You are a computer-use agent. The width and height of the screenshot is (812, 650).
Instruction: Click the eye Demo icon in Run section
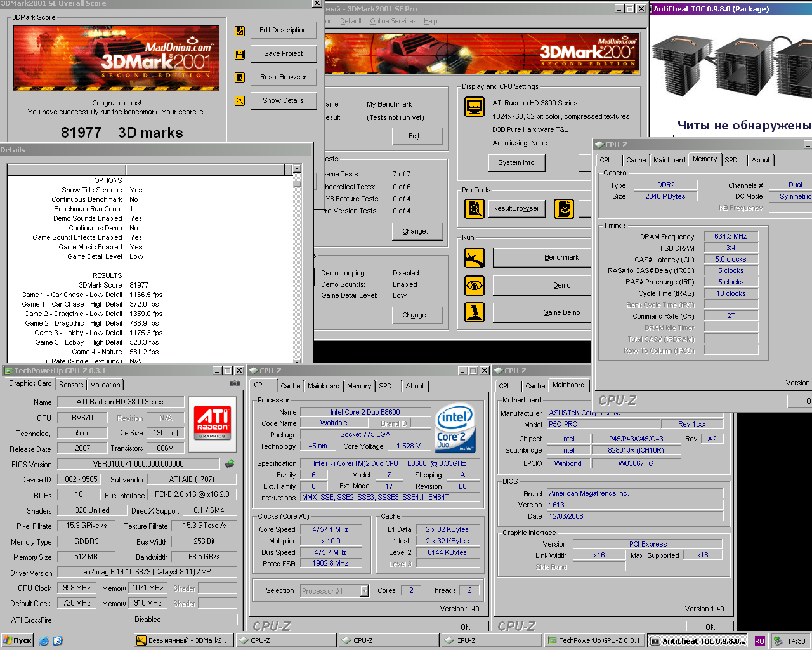[475, 286]
